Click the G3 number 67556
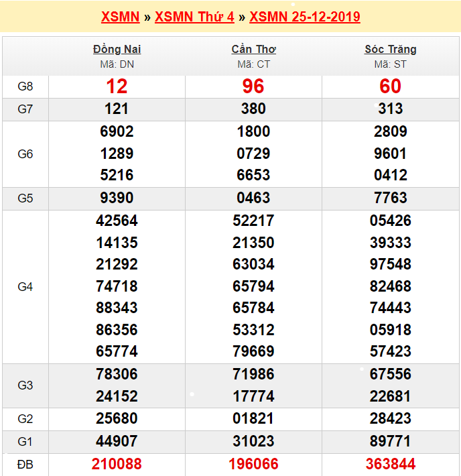 390,374
